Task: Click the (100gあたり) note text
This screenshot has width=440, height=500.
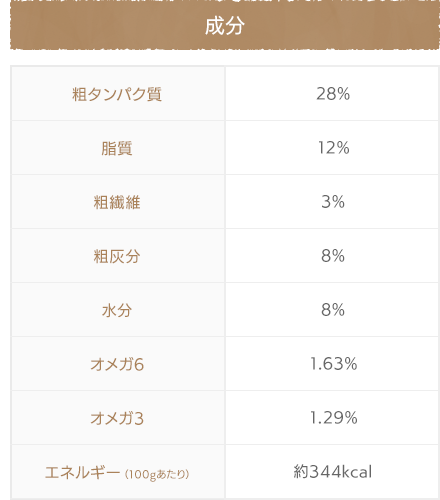Action: coord(157,474)
